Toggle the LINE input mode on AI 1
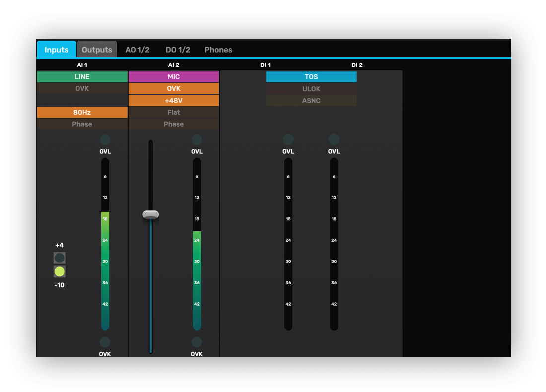 click(x=82, y=77)
